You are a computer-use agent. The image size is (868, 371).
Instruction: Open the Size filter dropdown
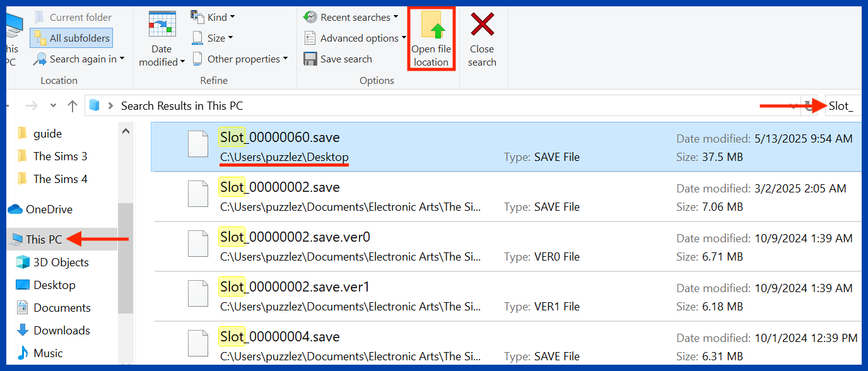click(212, 38)
